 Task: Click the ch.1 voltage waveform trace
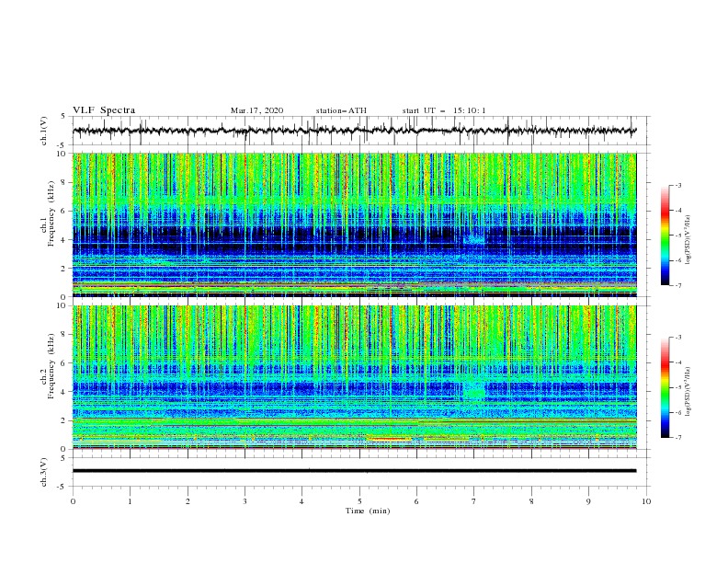pyautogui.click(x=354, y=131)
